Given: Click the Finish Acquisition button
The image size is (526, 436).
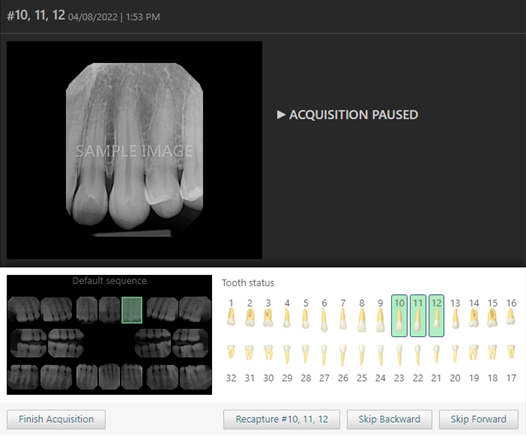Looking at the screenshot, I should (56, 419).
